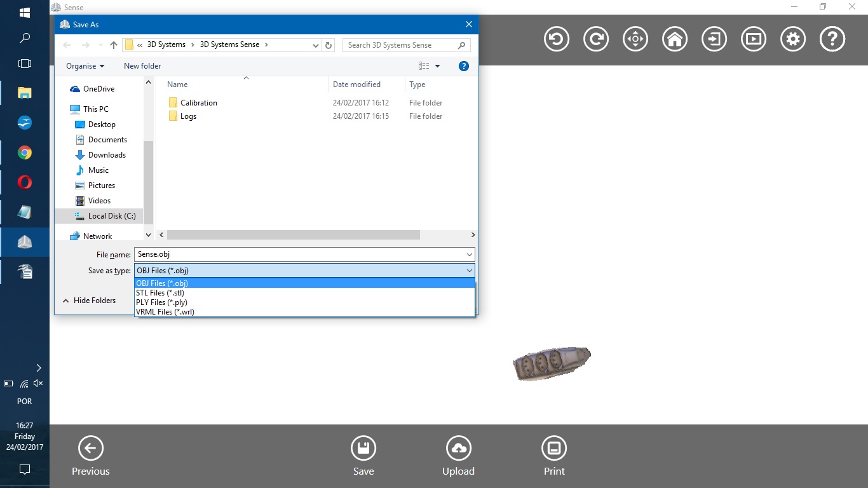Expand address bar previous locations dropdown
Image resolution: width=868 pixels, height=488 pixels.
pyautogui.click(x=316, y=45)
